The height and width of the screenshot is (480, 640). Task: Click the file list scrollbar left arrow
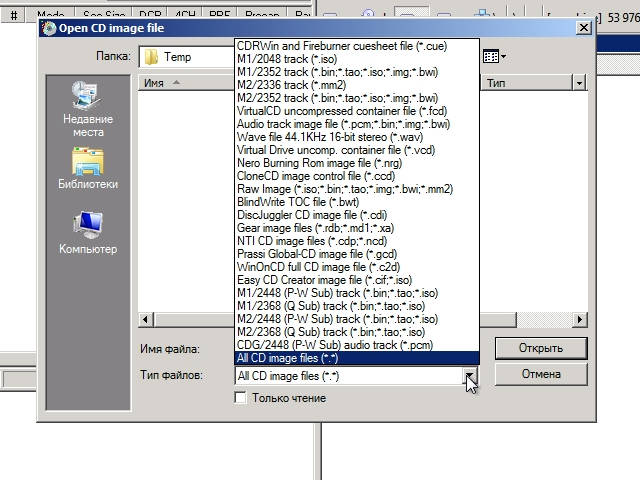[145, 319]
